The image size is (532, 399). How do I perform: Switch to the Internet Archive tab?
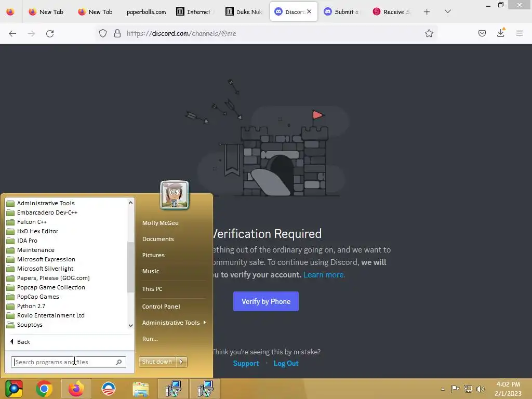pyautogui.click(x=195, y=12)
